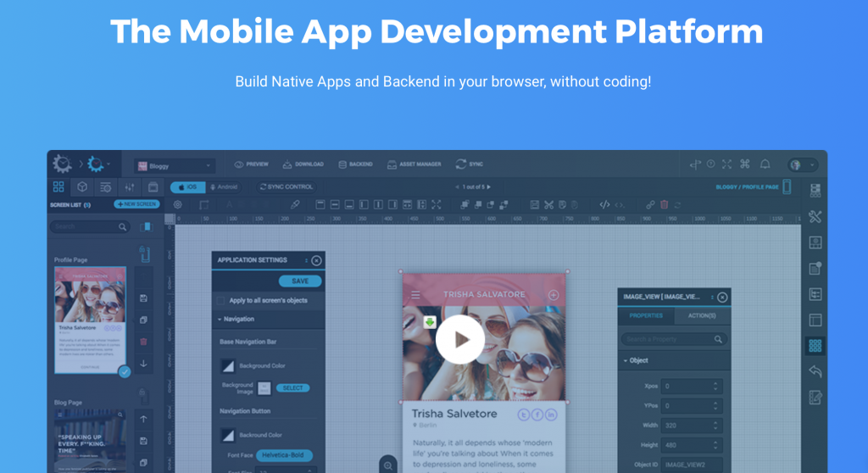Switch platform to iOS
Screen dimensions: 868x473
[x=187, y=187]
